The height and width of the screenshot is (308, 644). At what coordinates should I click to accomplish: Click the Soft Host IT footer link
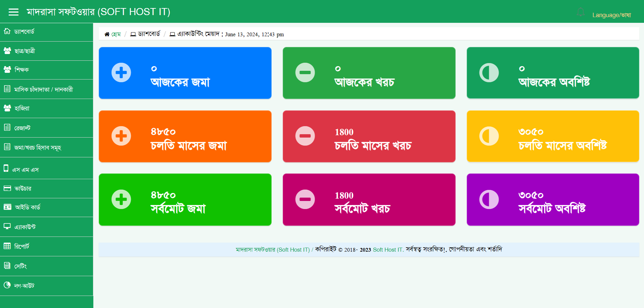pos(388,250)
